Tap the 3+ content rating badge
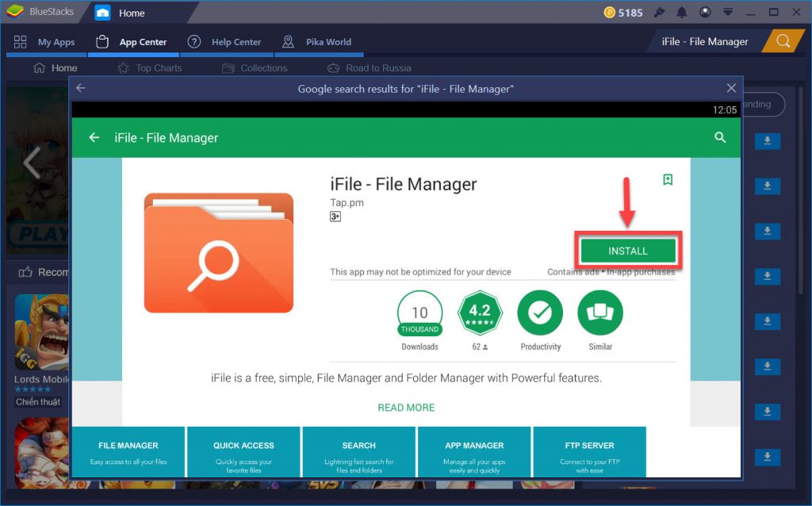The height and width of the screenshot is (506, 812). (x=335, y=217)
